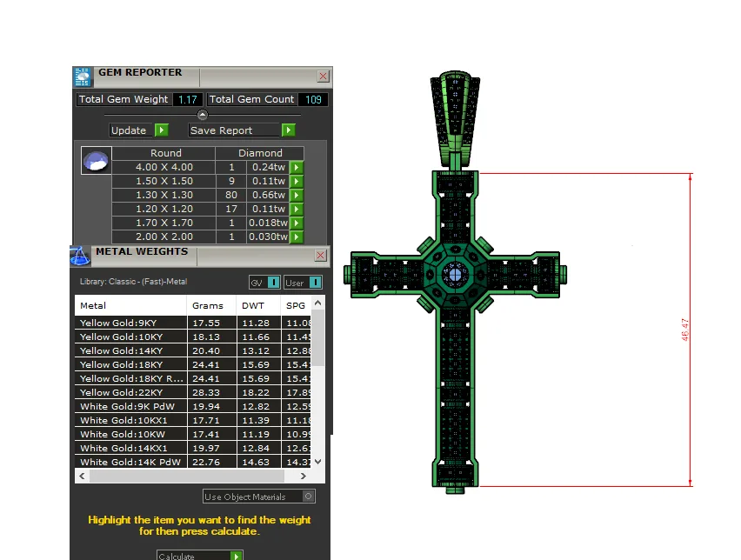This screenshot has height=560, width=741.
Task: Click the Gem Reporter panel icon
Action: [x=83, y=77]
